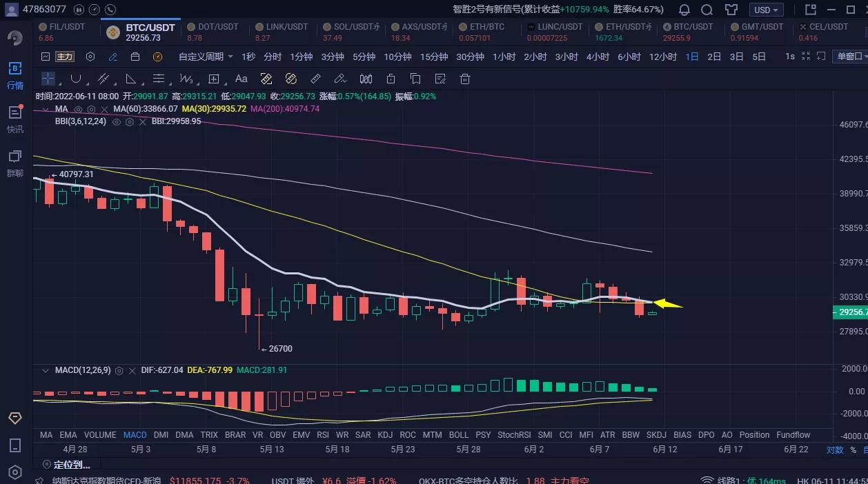Click the copy drawings icon
The width and height of the screenshot is (868, 484).
tap(415, 79)
